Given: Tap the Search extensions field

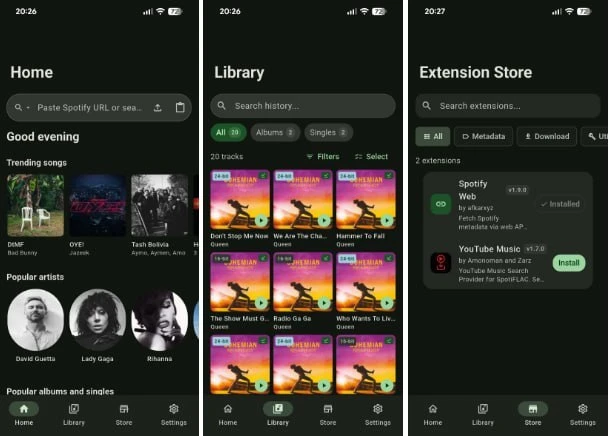Looking at the screenshot, I should (508, 106).
